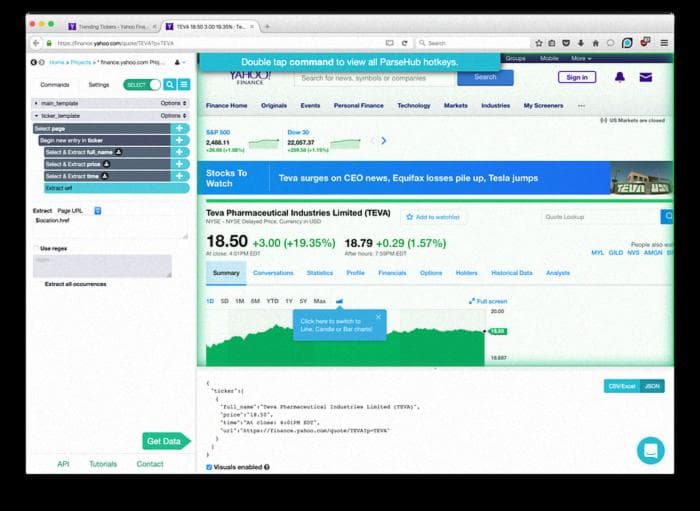Open the Personal Finance menu

(x=358, y=106)
